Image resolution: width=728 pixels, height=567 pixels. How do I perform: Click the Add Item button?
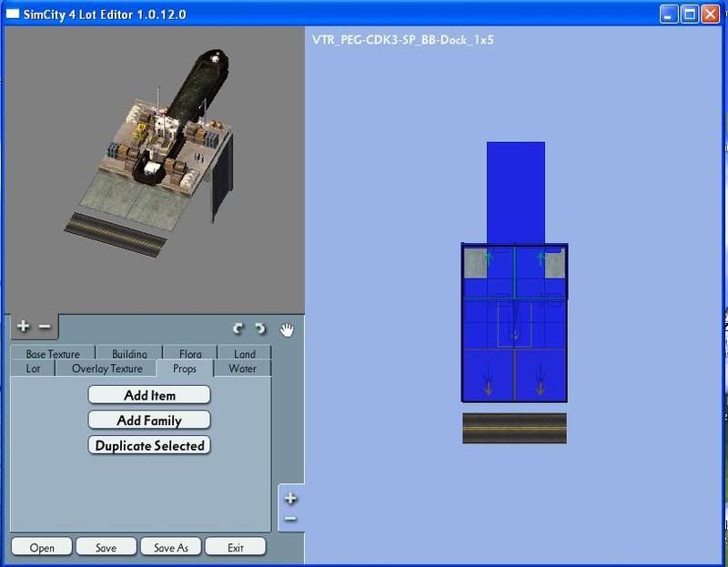pyautogui.click(x=149, y=395)
